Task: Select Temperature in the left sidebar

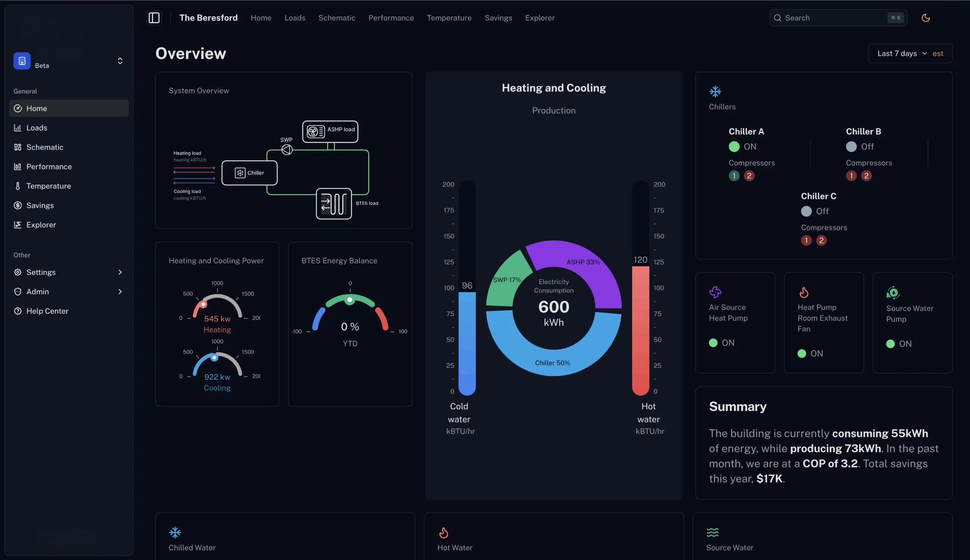Action: (48, 186)
